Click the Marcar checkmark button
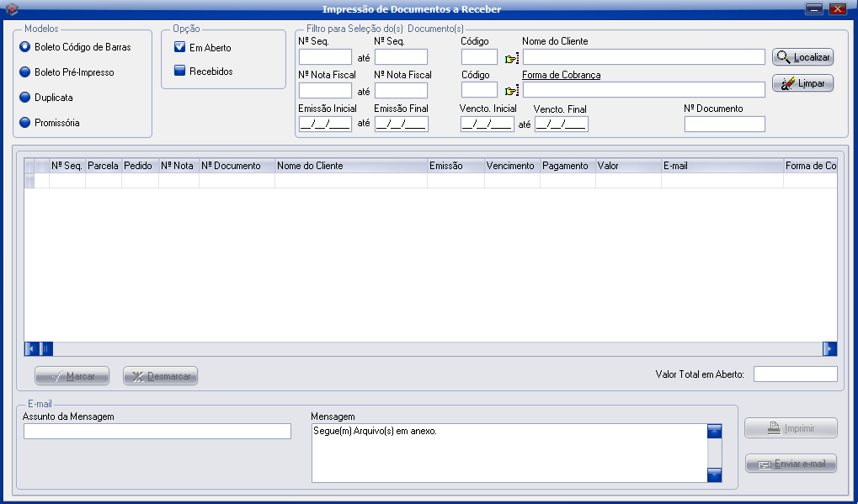 (72, 376)
